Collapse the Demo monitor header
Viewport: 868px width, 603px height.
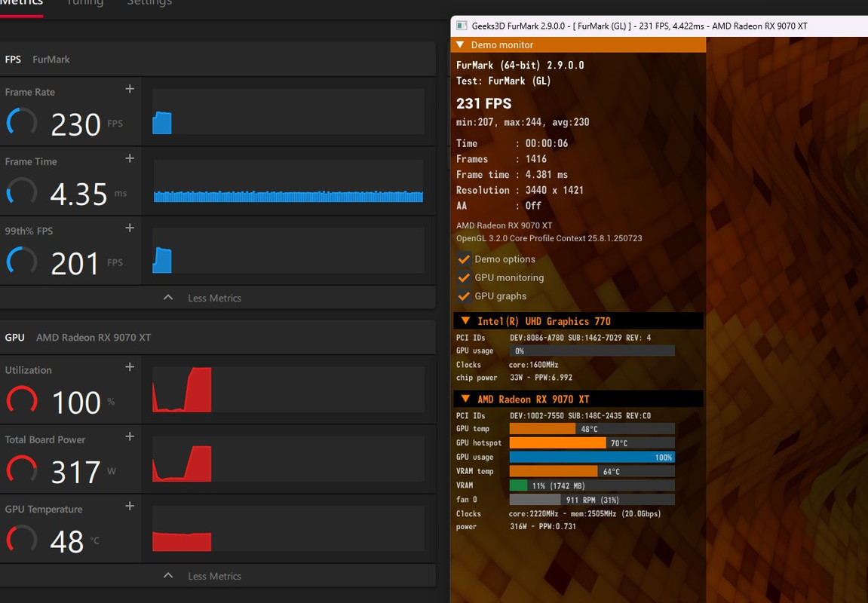[x=460, y=44]
